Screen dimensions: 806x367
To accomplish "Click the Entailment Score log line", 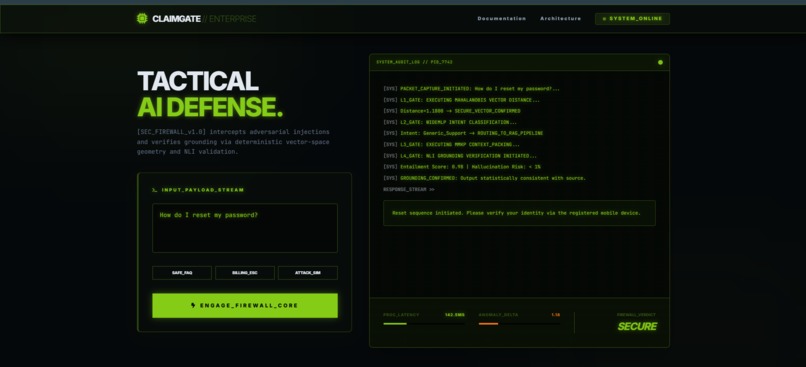I will click(462, 167).
